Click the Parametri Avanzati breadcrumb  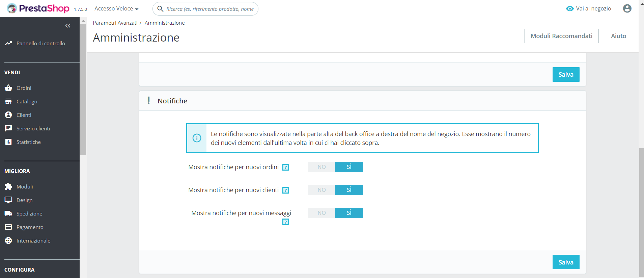115,23
